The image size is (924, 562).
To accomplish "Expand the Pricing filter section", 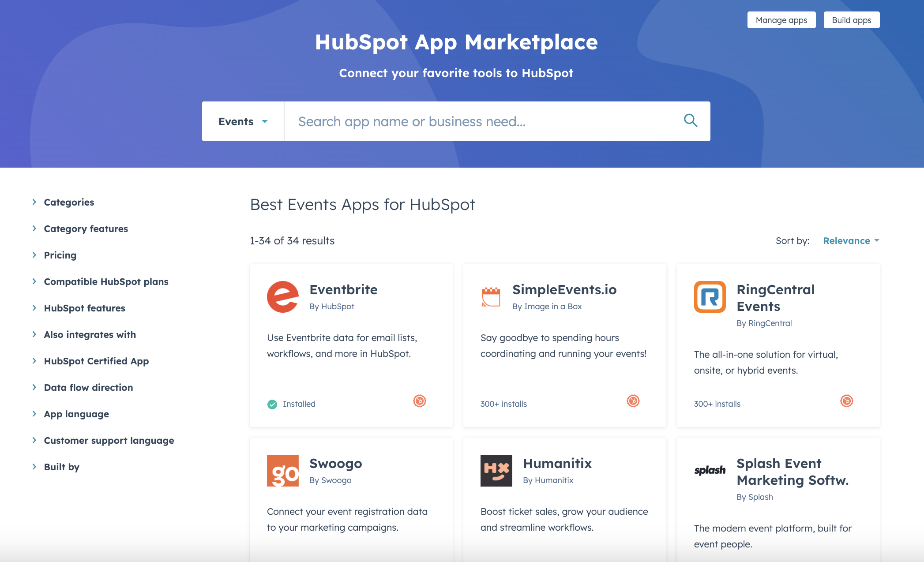I will (60, 255).
